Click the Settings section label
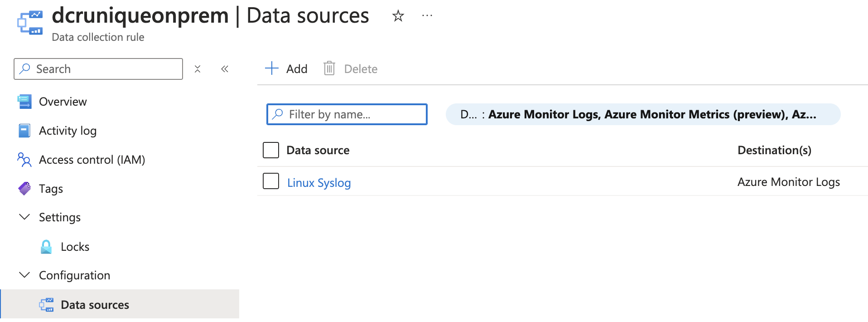The width and height of the screenshot is (868, 322). coord(60,217)
